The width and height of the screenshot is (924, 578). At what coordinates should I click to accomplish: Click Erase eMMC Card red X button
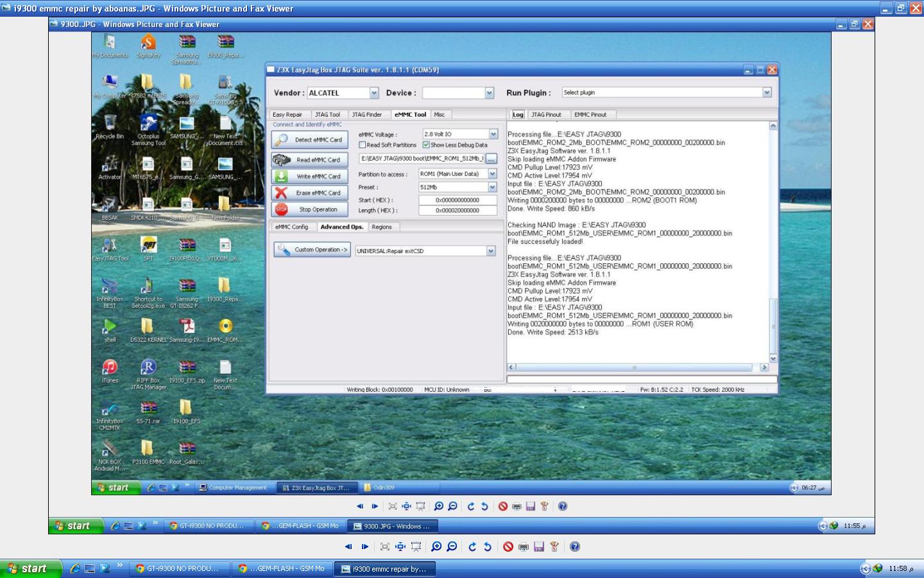tap(310, 193)
